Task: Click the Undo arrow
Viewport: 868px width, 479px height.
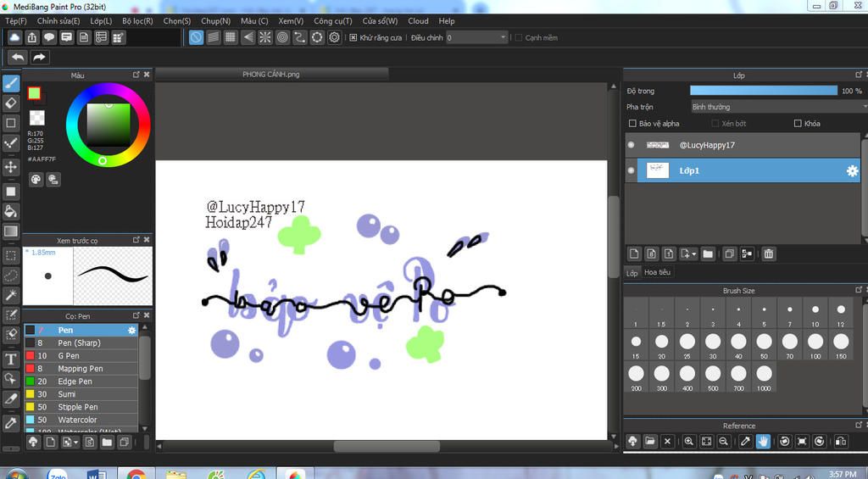Action: (x=18, y=57)
